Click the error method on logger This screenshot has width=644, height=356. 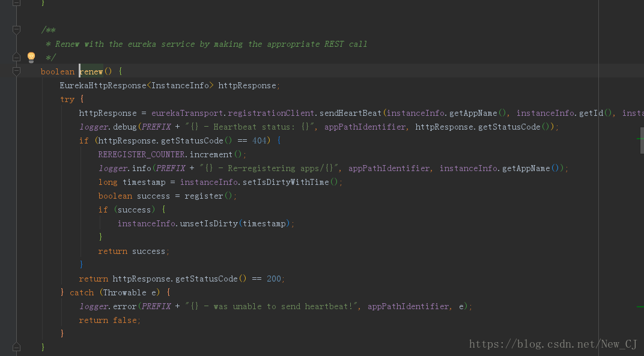click(x=125, y=307)
